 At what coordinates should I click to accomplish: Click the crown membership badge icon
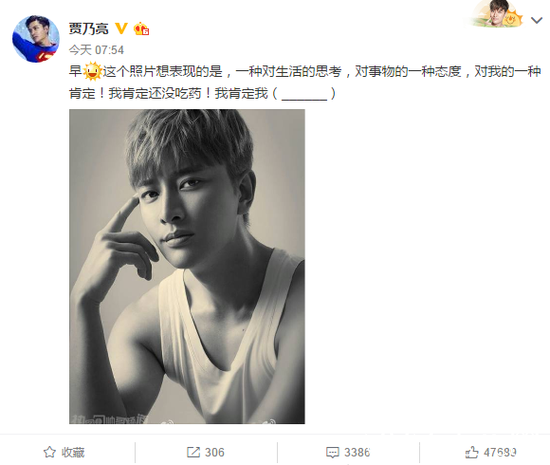pyautogui.click(x=141, y=28)
